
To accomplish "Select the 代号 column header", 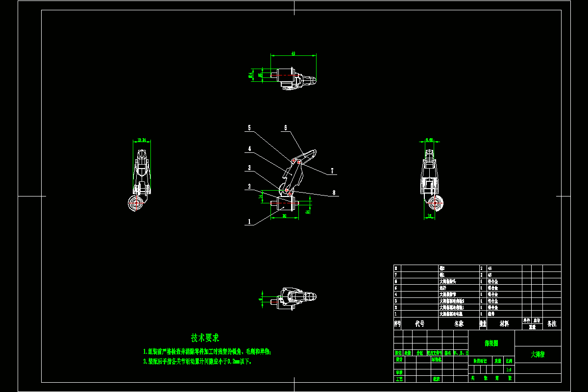I will 420,324.
